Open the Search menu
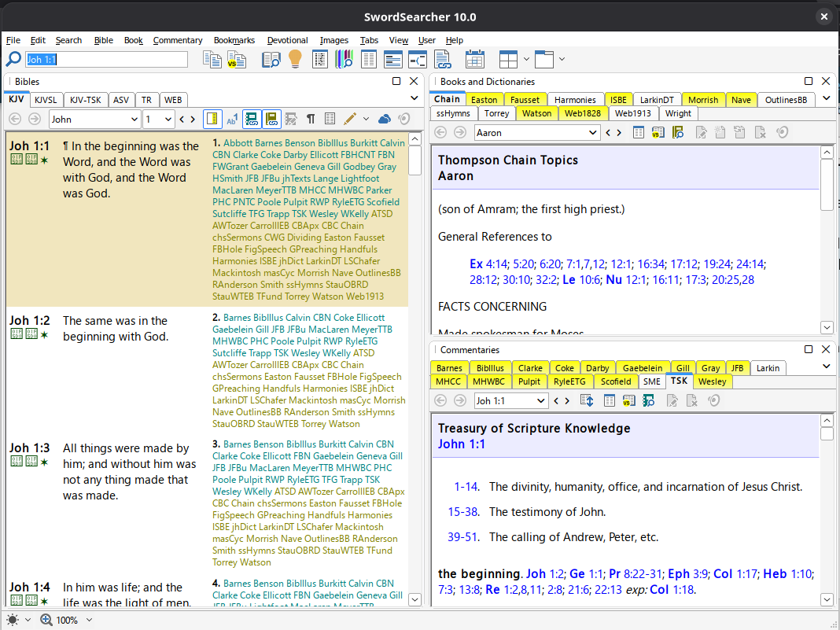Viewport: 840px width, 630px height. [x=68, y=40]
